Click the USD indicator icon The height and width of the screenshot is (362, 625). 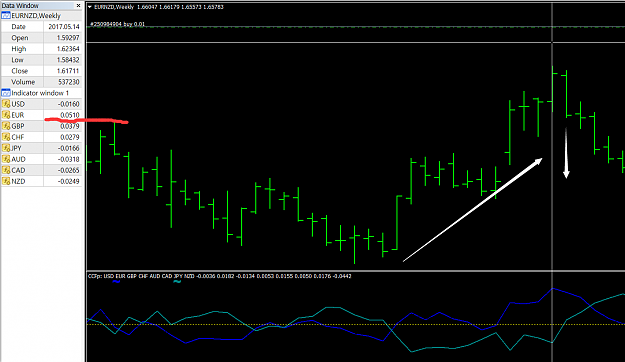6,104
